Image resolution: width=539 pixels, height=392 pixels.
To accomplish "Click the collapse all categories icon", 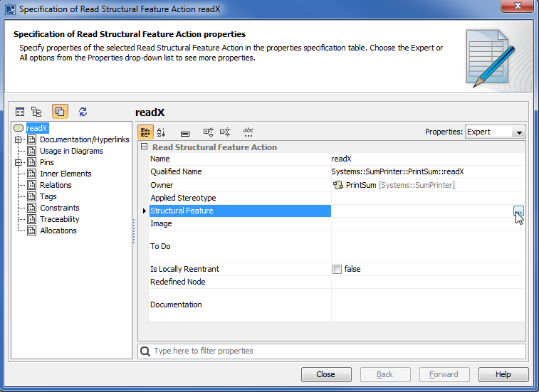I will tap(225, 132).
